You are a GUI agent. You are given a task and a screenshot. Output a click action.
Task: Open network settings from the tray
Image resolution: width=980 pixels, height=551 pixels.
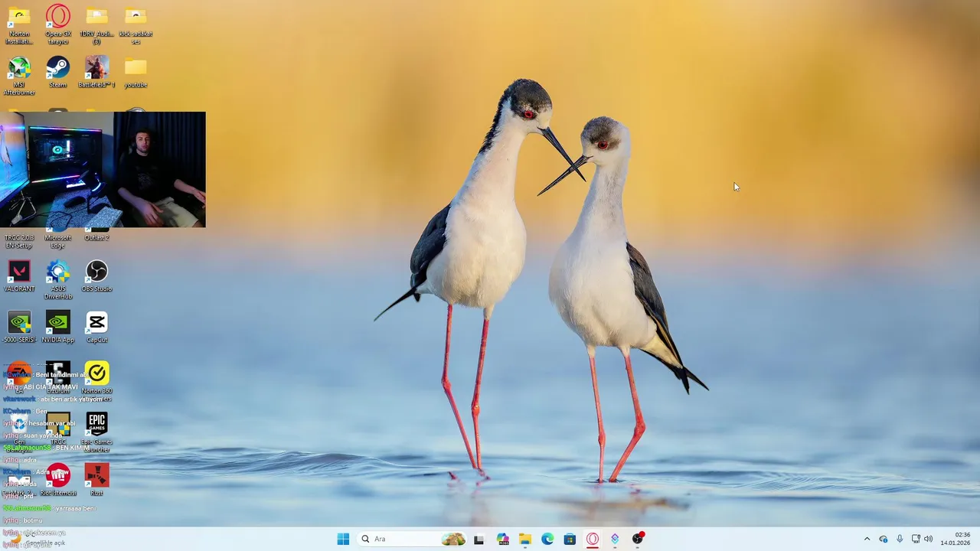coord(916,539)
